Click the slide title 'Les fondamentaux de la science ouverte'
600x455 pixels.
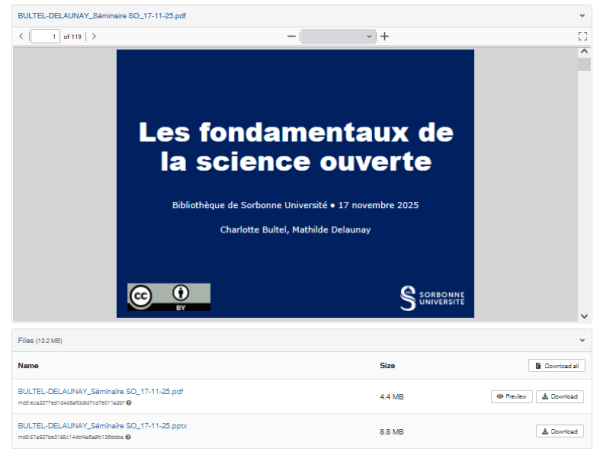click(296, 147)
